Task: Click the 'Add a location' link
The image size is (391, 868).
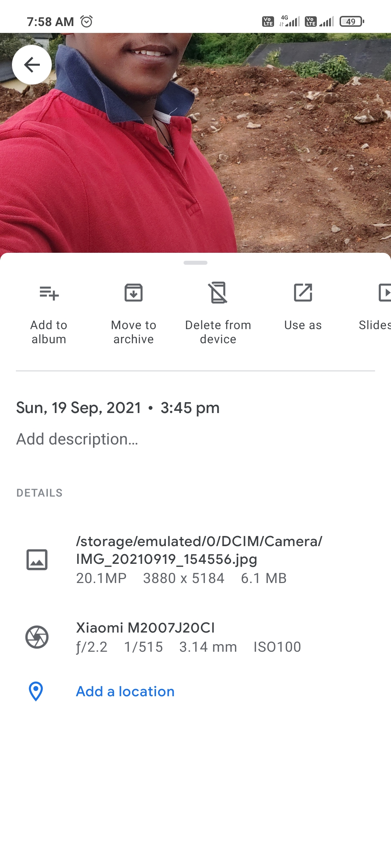Action: (125, 692)
